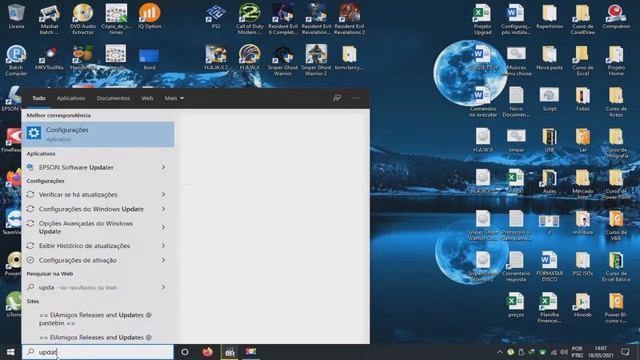This screenshot has width=640, height=360.
Task: Open the Mais dropdown in search panel
Action: (174, 98)
